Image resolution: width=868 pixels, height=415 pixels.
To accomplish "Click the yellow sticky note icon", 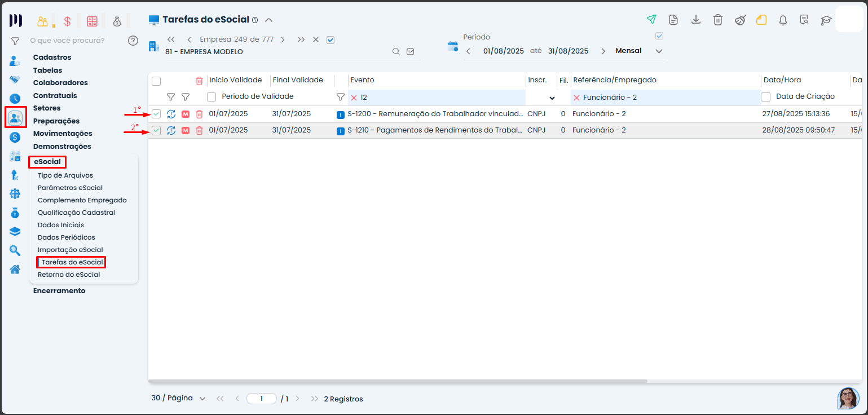I will coord(761,20).
